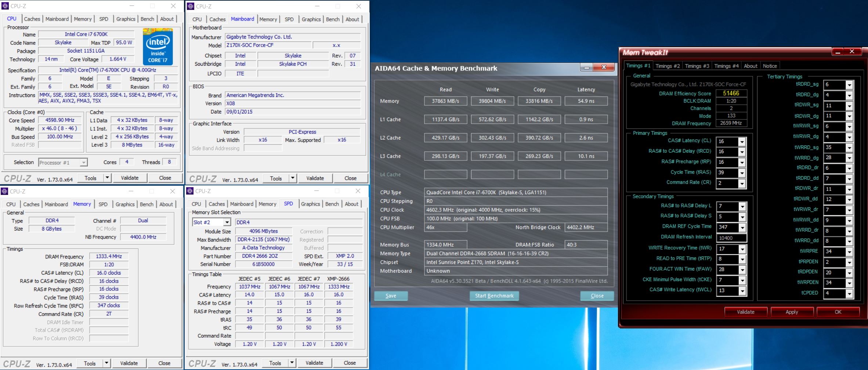The height and width of the screenshot is (370, 868).
Task: Close the Mem TweakIt window
Action: tap(852, 52)
